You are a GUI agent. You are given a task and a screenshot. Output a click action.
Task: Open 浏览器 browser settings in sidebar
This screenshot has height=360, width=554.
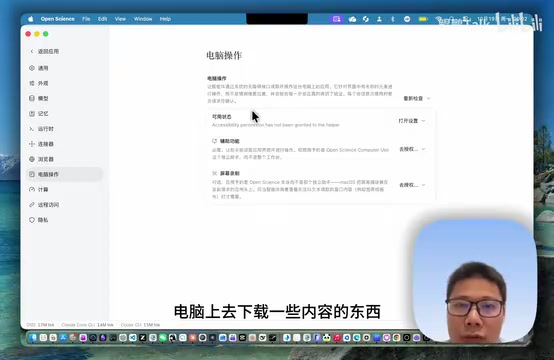42,159
